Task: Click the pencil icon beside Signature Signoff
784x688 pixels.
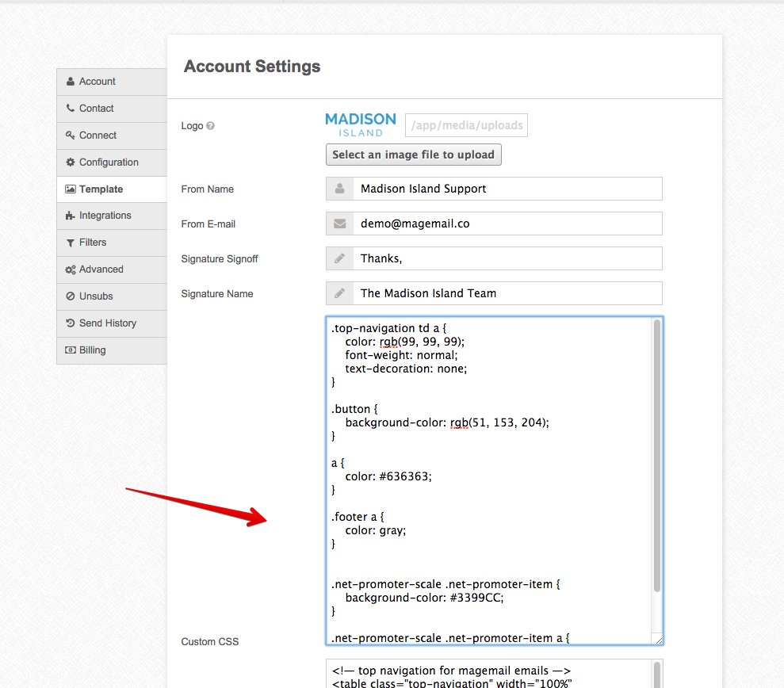Action: click(x=339, y=258)
